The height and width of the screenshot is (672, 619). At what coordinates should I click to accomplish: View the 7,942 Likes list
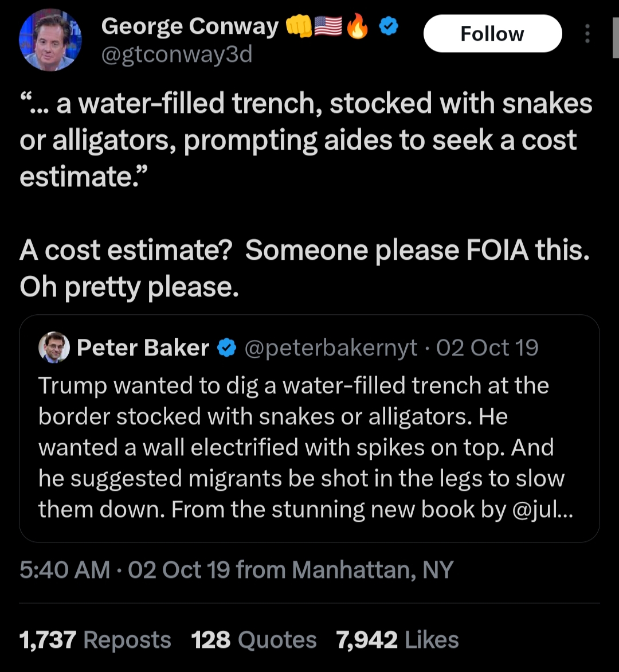tap(397, 640)
